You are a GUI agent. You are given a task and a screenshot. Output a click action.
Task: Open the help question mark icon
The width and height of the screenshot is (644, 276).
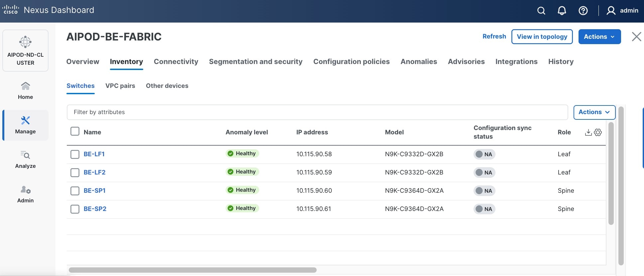tap(583, 11)
